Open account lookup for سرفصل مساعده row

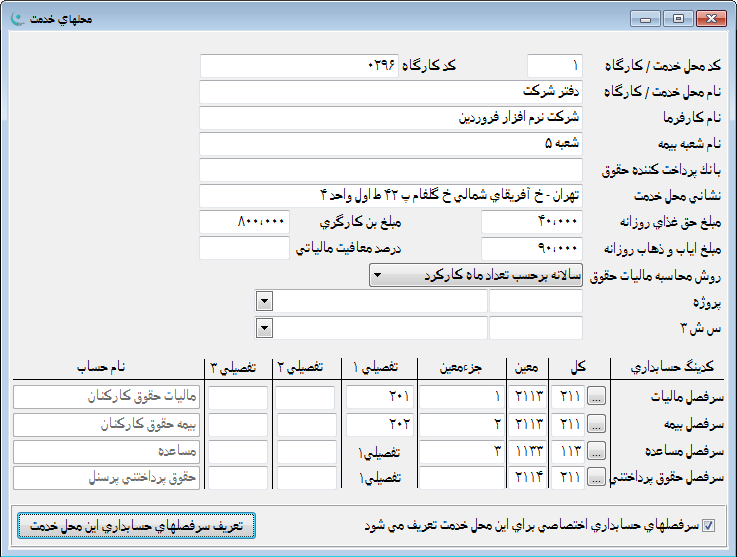[x=599, y=452]
